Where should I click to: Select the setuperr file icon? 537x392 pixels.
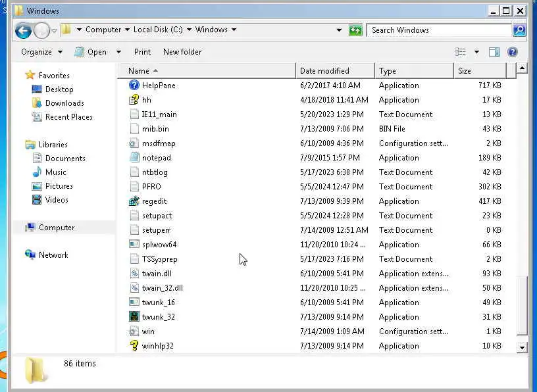[134, 230]
